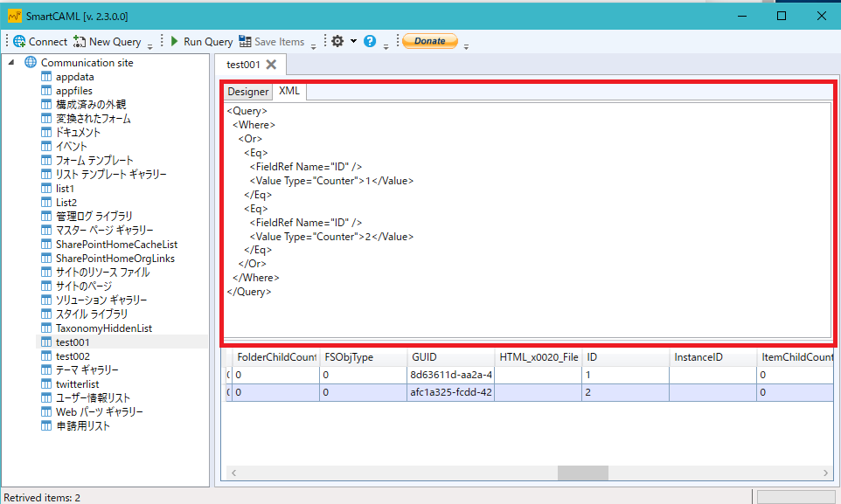Click the Retrived items: 2 status text
This screenshot has height=504, width=841.
[42, 498]
